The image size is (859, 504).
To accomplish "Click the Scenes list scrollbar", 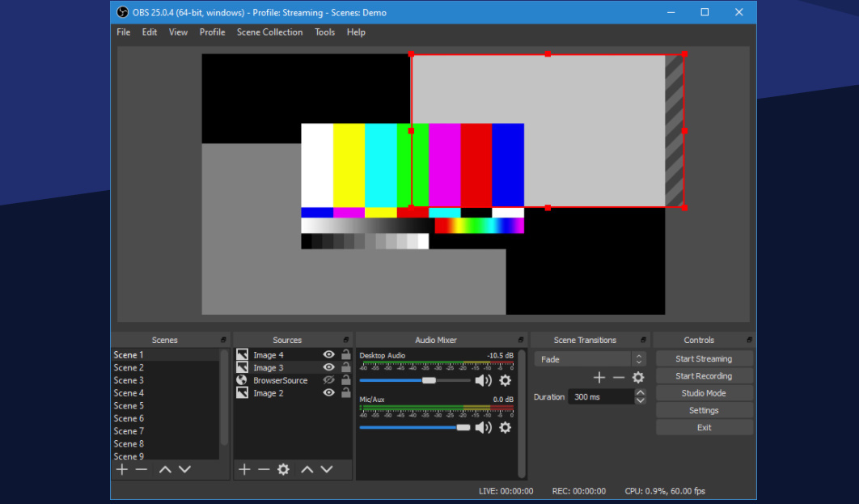I will (x=223, y=398).
